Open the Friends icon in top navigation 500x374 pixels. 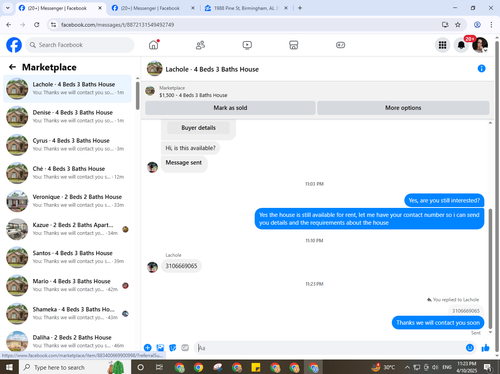[x=200, y=45]
